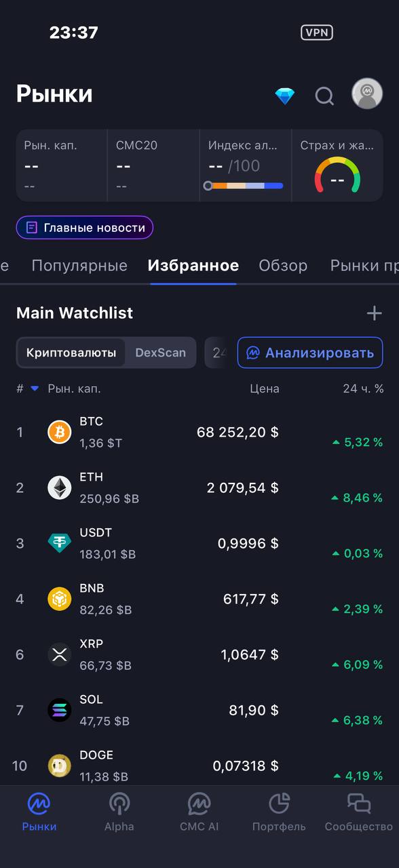Go to the Портфель tab icon

click(x=279, y=812)
